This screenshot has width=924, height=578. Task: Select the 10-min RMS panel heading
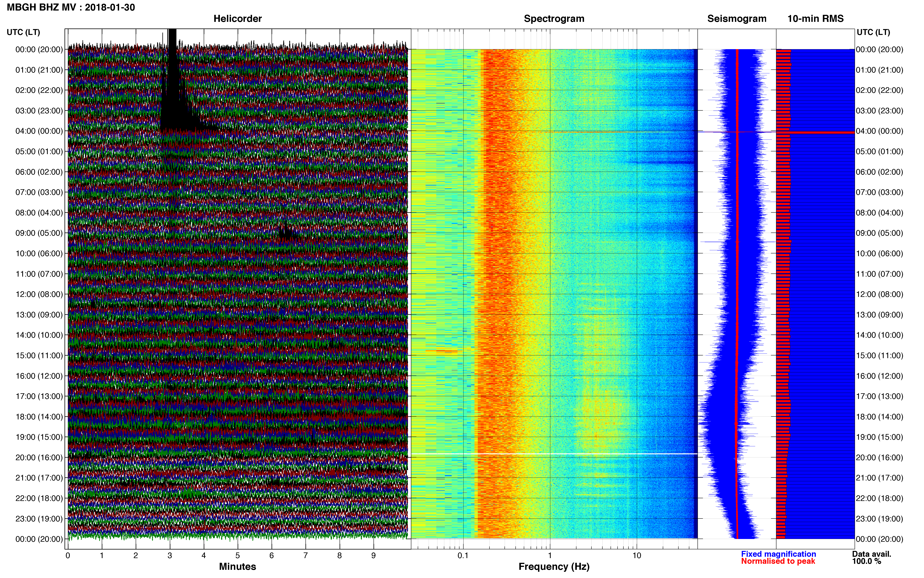click(x=816, y=19)
